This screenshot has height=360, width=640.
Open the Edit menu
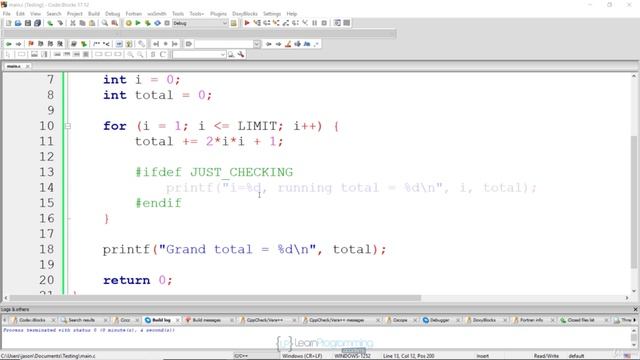tap(20, 14)
